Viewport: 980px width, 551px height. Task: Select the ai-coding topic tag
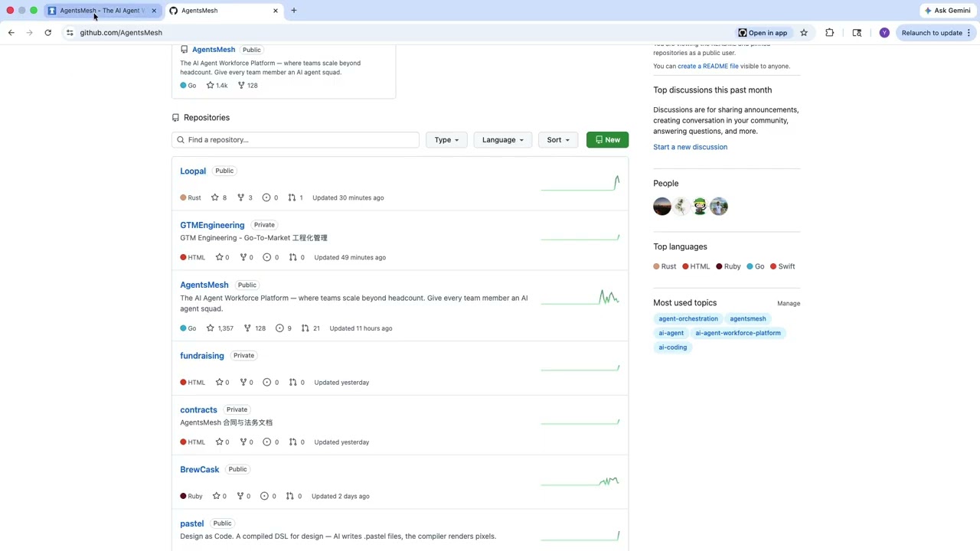673,348
